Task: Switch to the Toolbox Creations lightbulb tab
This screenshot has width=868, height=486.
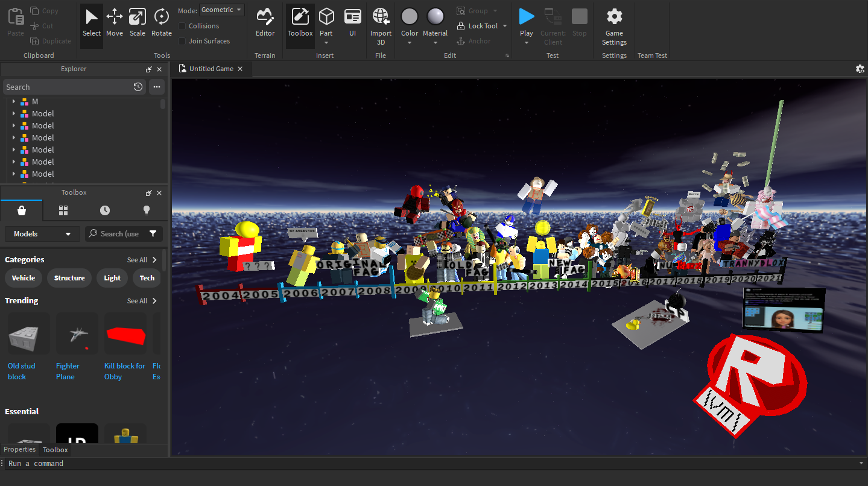Action: click(x=146, y=210)
